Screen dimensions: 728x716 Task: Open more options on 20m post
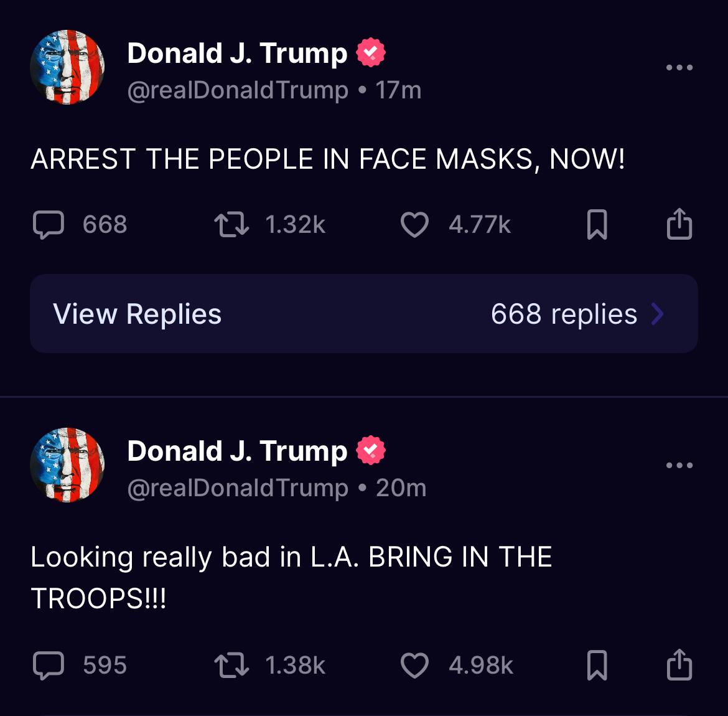pos(679,465)
